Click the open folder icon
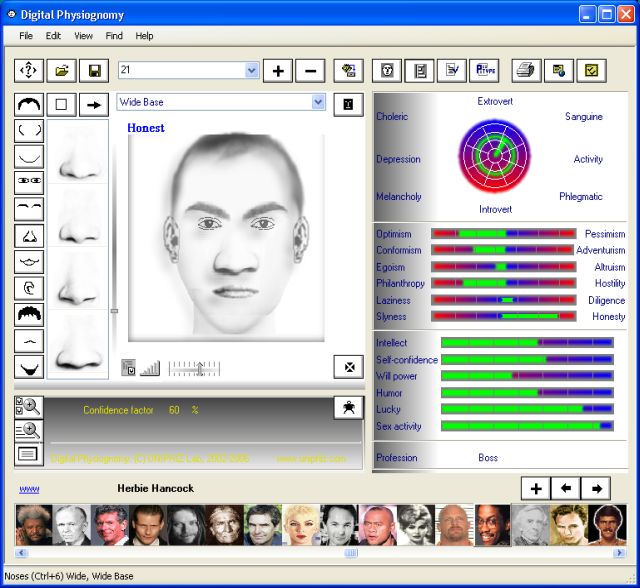This screenshot has height=588, width=640. coord(61,70)
